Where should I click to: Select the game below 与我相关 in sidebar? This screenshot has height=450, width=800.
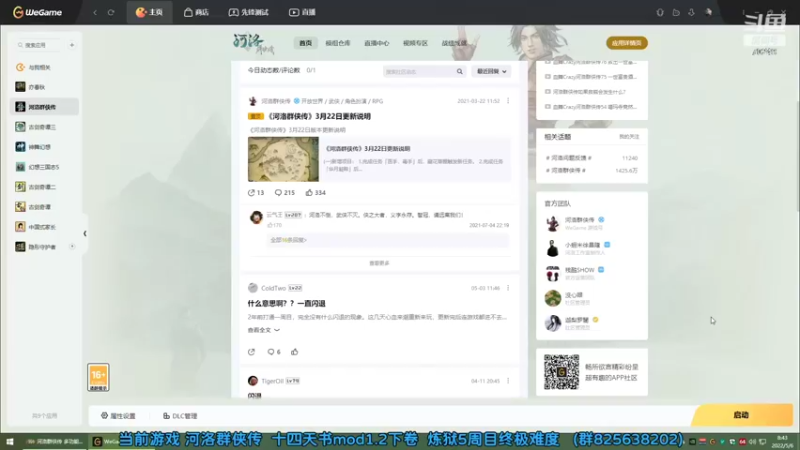click(44, 87)
